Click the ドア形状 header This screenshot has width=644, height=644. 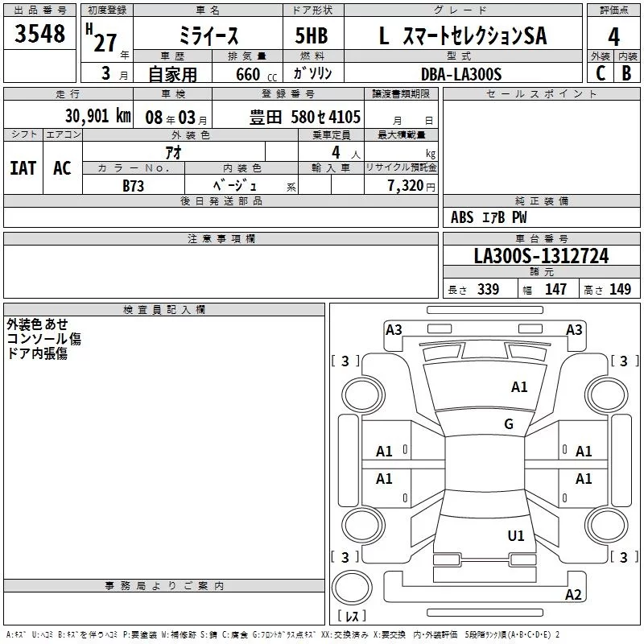pos(313,10)
